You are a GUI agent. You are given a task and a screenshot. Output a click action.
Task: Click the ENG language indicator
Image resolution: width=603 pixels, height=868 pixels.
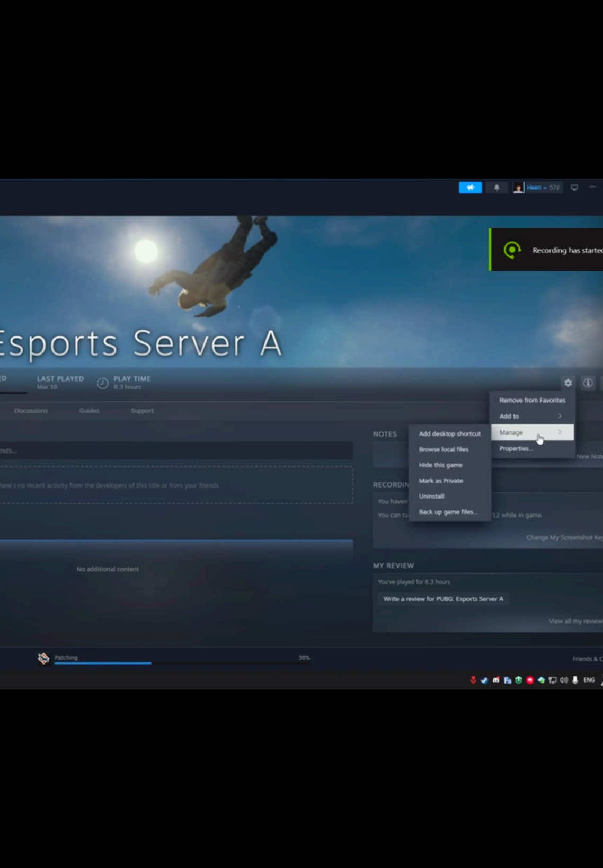click(589, 680)
